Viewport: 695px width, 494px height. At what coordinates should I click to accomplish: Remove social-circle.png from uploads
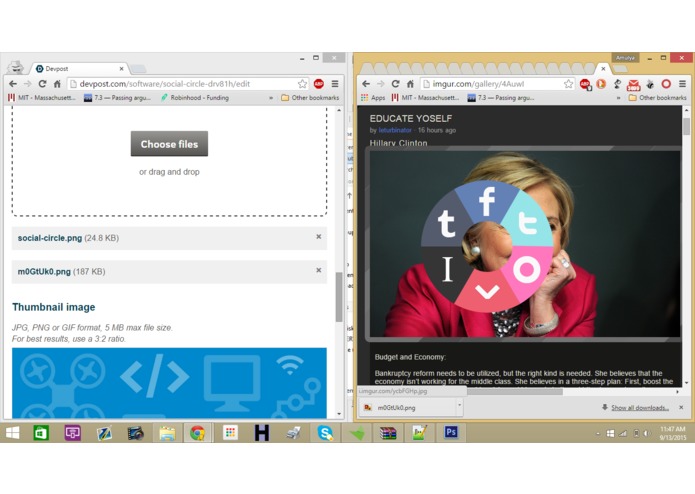pos(318,237)
